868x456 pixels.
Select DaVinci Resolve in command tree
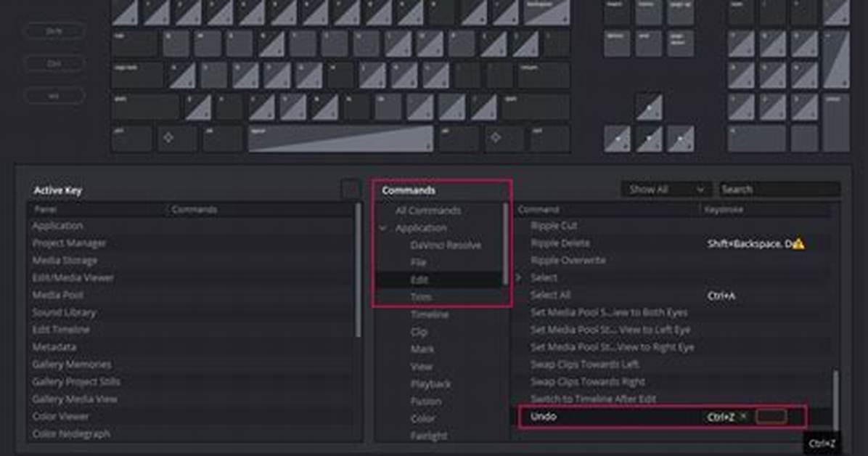pos(446,245)
